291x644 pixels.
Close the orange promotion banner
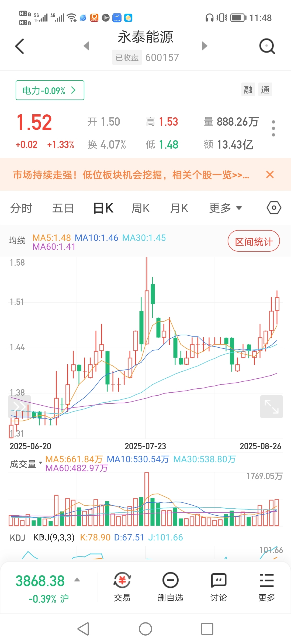coord(270,174)
